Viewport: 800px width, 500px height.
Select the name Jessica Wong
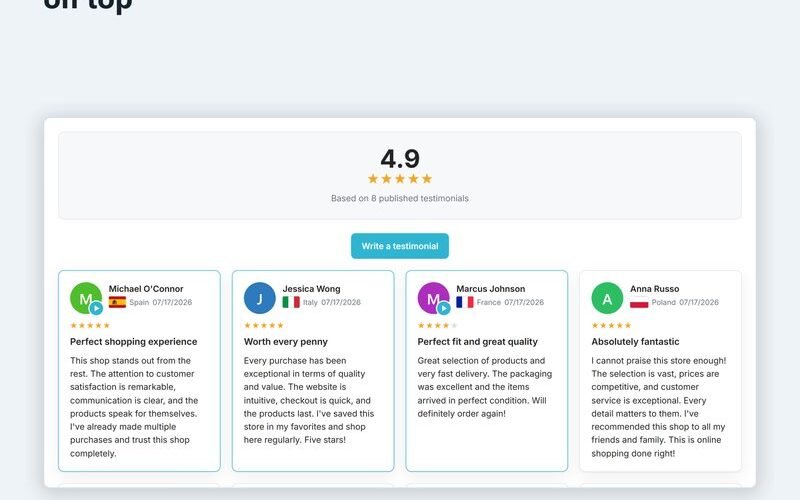311,289
